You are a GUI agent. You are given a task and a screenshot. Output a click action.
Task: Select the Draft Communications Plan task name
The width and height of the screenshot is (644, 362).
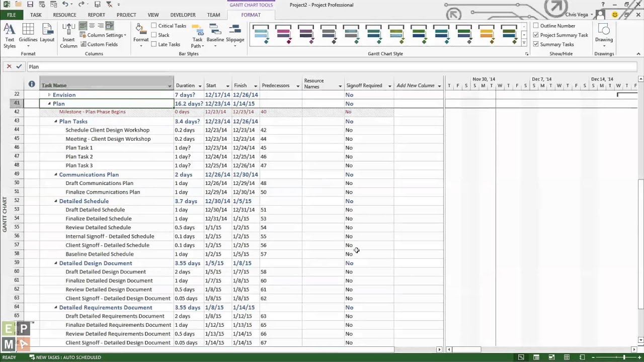pos(100,183)
